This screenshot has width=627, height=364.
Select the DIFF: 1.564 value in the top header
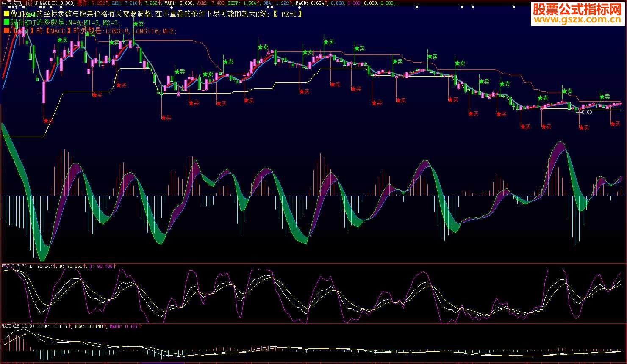[244, 3]
